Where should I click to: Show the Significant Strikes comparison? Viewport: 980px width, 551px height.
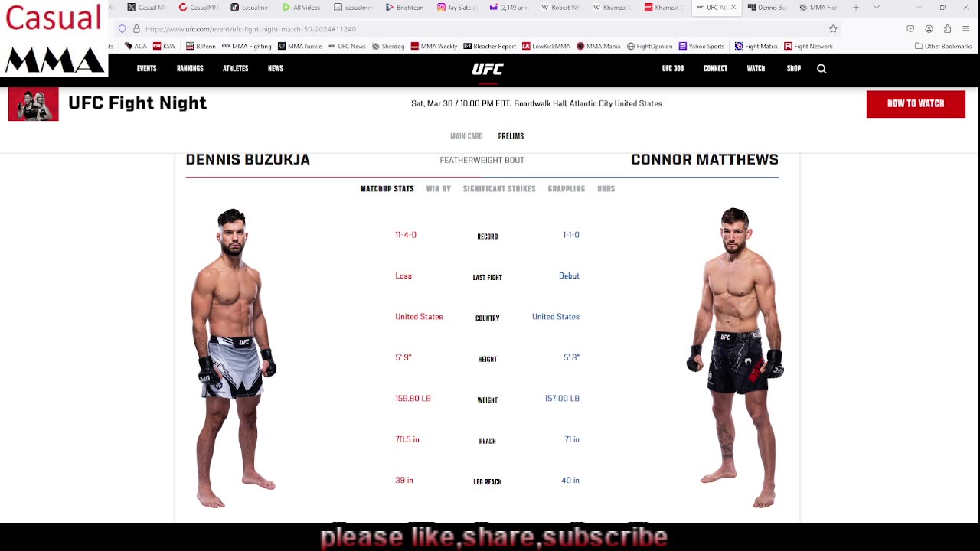click(x=499, y=189)
